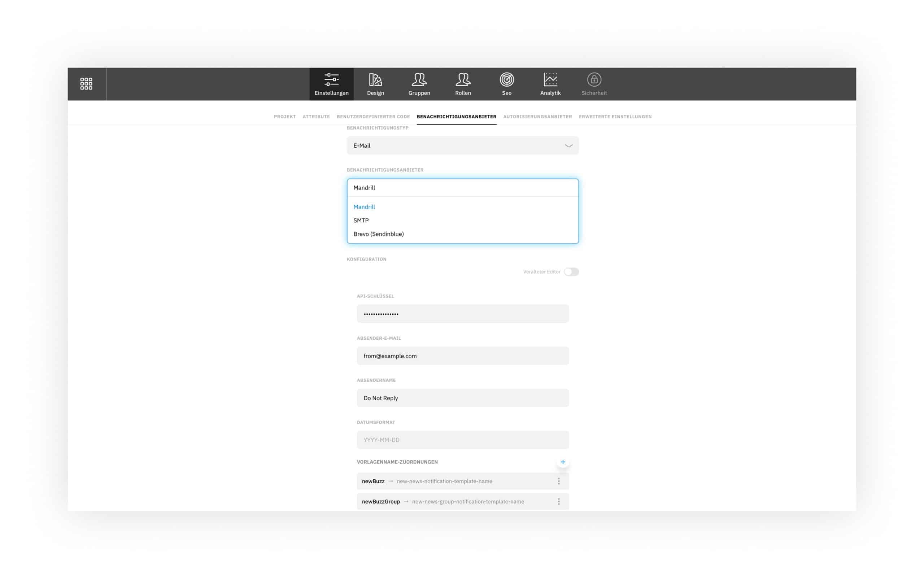Pick the Mandrill option in list
Viewport: 924px width, 579px height.
point(364,207)
